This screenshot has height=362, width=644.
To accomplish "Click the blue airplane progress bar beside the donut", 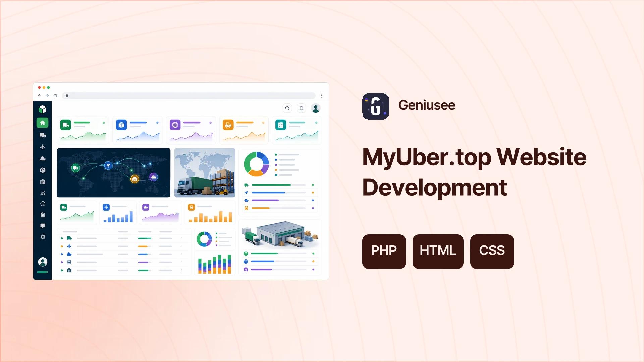I will pyautogui.click(x=279, y=193).
